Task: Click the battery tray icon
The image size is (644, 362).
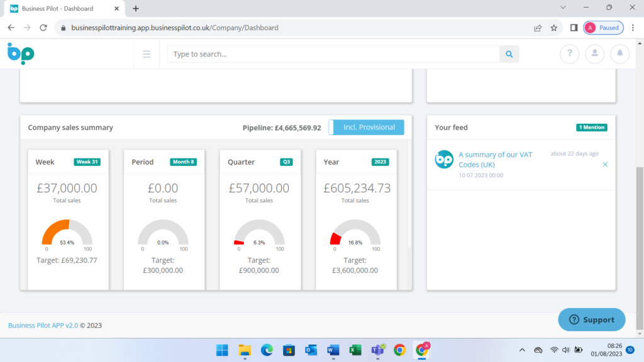Action: pos(579,350)
